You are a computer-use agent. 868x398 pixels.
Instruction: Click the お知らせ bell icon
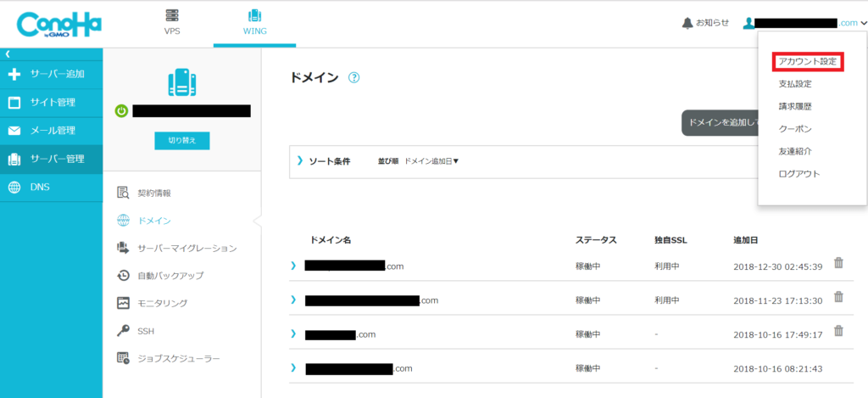point(687,23)
